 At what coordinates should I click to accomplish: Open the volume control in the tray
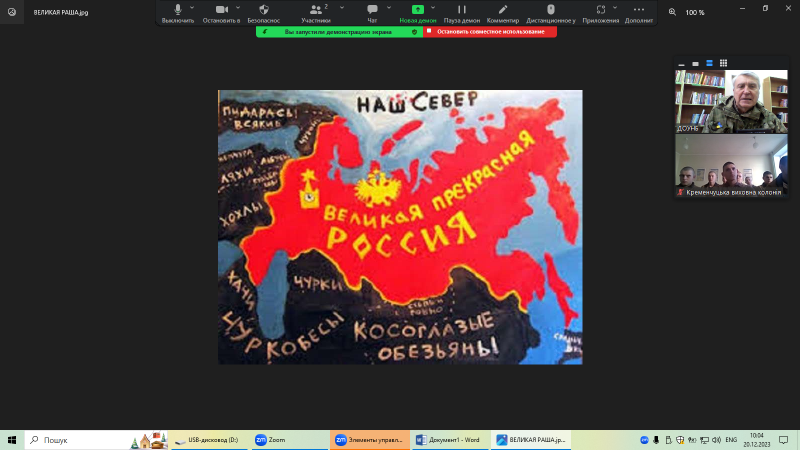[x=717, y=440]
